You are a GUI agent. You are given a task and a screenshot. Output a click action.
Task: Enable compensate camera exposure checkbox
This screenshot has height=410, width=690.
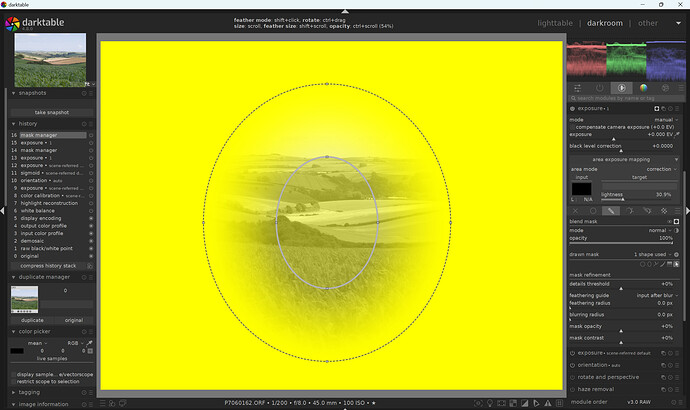click(x=573, y=127)
